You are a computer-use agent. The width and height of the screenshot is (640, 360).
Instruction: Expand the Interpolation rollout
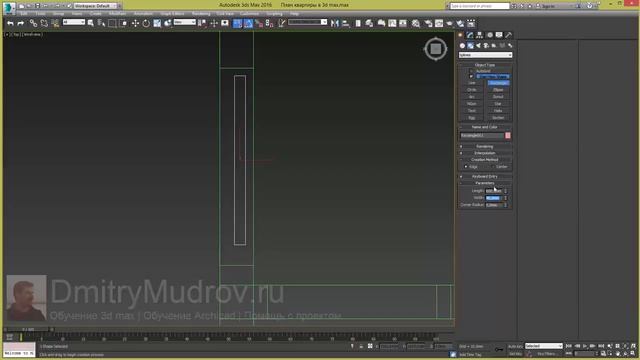[x=485, y=153]
